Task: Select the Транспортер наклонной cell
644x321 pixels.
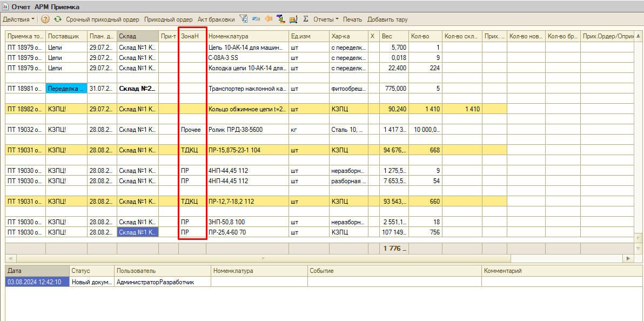Action: pos(247,89)
